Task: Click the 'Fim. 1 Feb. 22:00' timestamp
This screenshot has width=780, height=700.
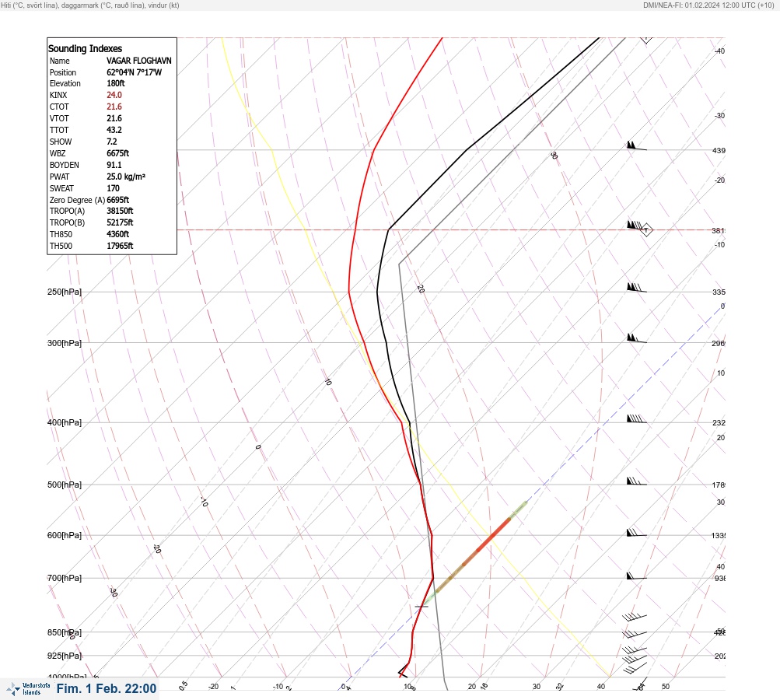Action: pyautogui.click(x=107, y=688)
